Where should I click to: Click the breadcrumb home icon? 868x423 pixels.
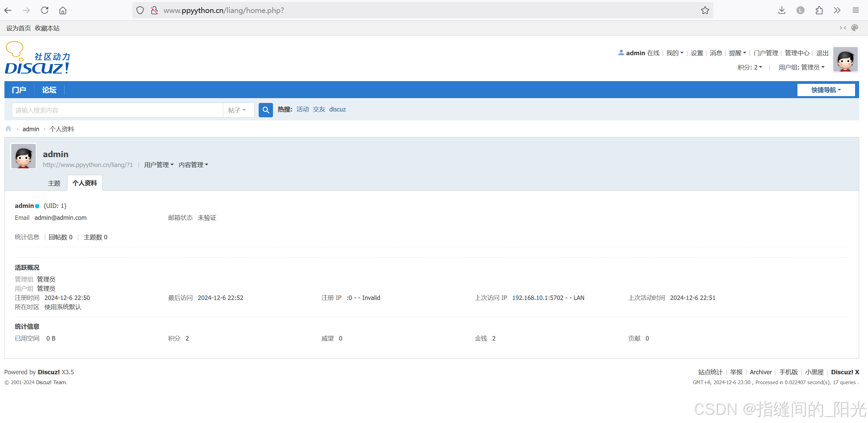9,129
